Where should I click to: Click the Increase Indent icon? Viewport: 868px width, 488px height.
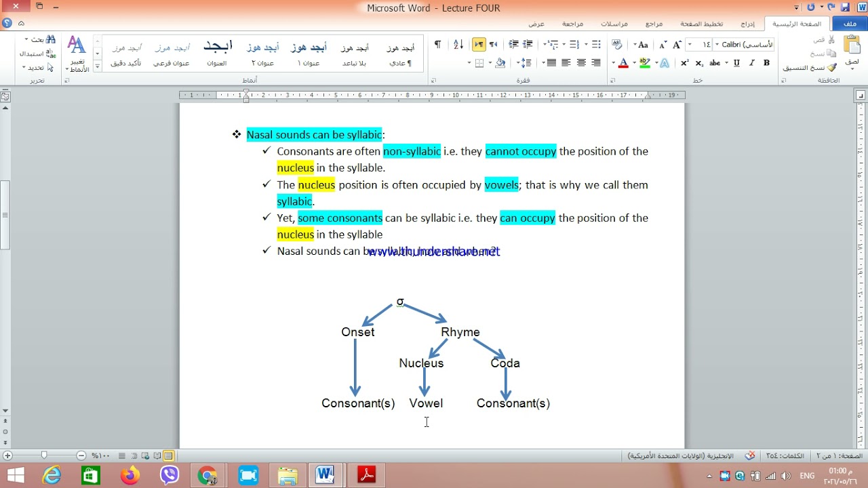point(513,45)
